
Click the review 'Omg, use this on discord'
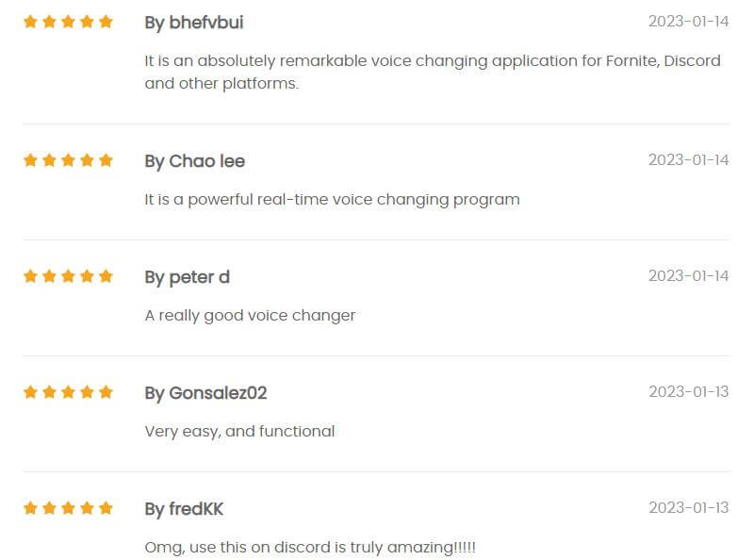click(x=310, y=548)
